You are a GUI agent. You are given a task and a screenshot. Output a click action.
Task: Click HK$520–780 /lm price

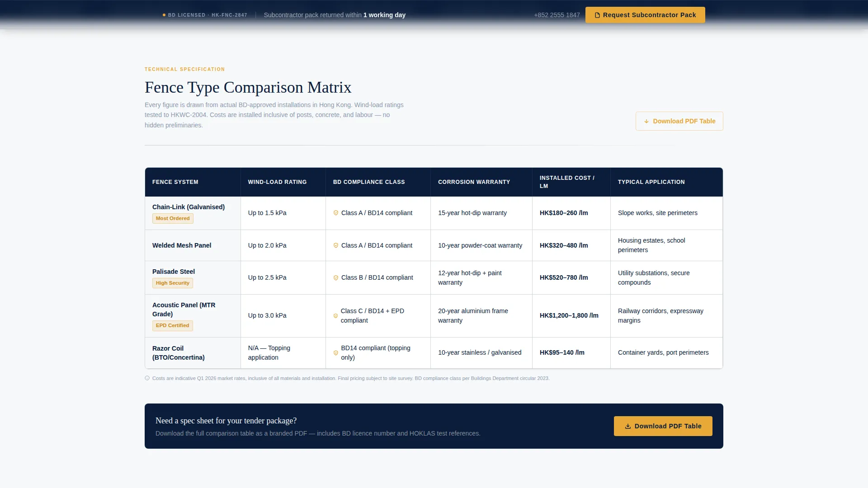coord(564,277)
